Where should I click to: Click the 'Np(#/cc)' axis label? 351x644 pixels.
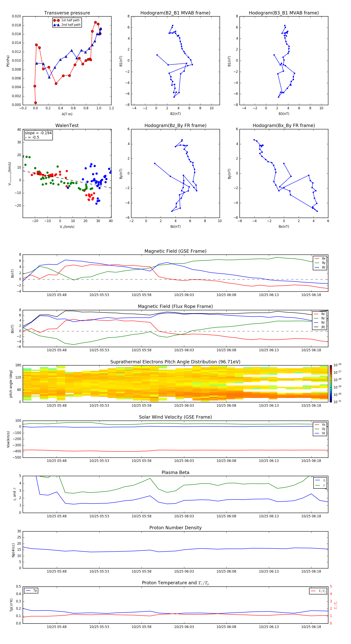(x=13, y=550)
